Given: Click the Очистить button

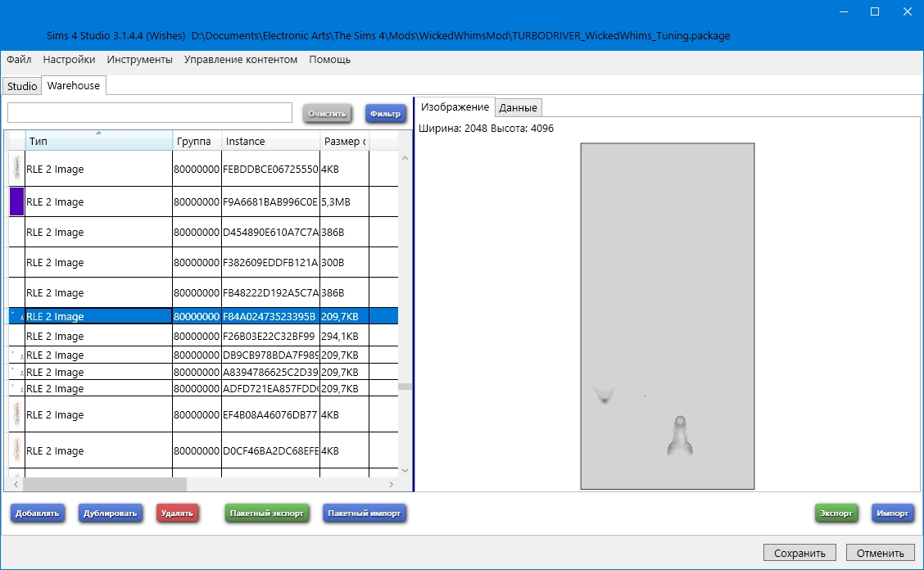Looking at the screenshot, I should tap(327, 114).
